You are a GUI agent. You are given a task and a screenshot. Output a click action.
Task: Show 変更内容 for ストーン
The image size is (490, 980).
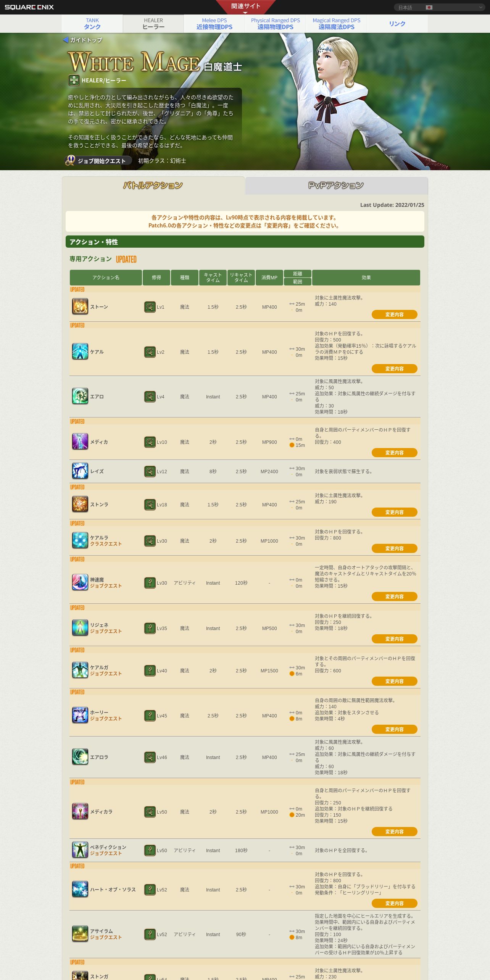pyautogui.click(x=395, y=314)
